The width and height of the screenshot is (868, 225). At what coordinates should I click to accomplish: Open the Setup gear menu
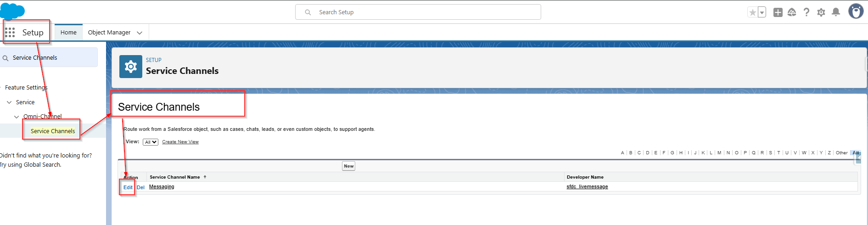click(x=821, y=12)
